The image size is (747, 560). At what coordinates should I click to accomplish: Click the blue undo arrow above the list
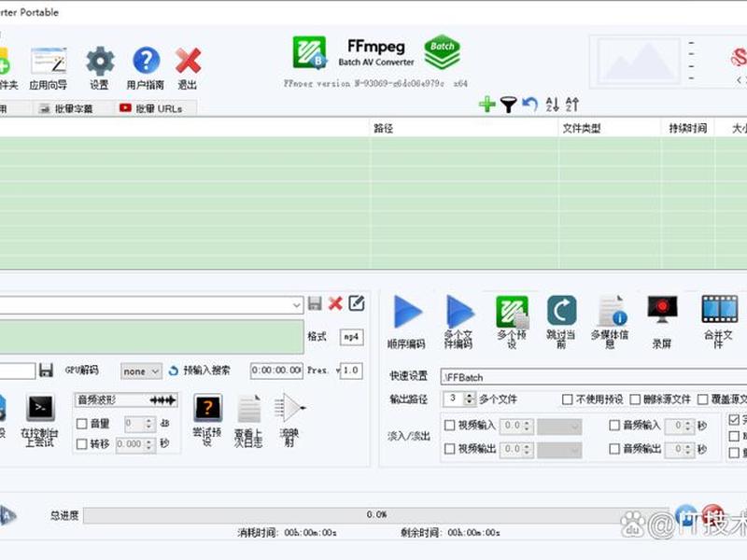click(x=529, y=105)
